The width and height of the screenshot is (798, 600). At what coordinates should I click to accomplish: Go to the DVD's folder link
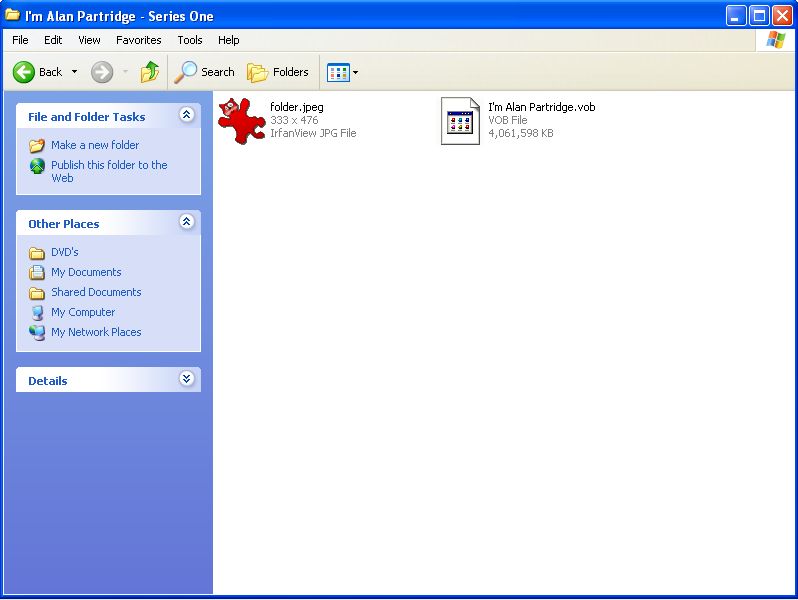coord(65,252)
